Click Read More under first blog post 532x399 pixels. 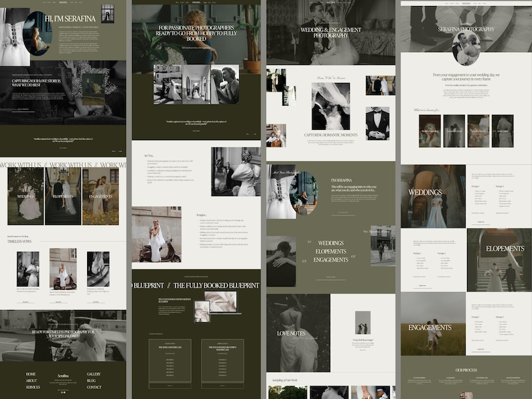point(25,302)
